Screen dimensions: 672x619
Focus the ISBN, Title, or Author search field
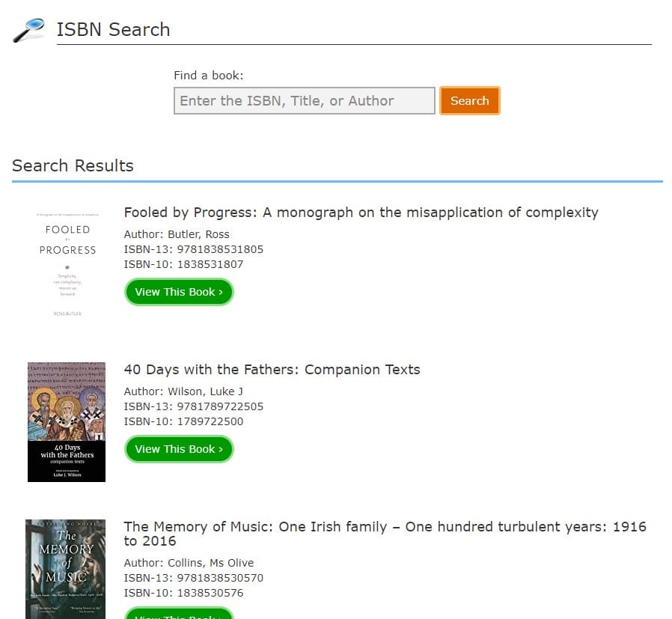click(305, 101)
